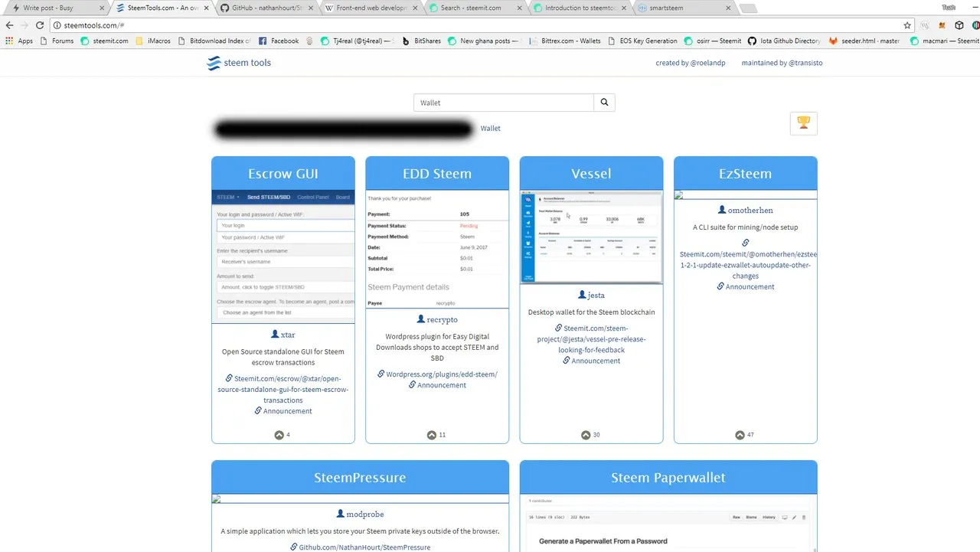The height and width of the screenshot is (552, 980).
Task: Upvote the Vessel card
Action: 586,435
